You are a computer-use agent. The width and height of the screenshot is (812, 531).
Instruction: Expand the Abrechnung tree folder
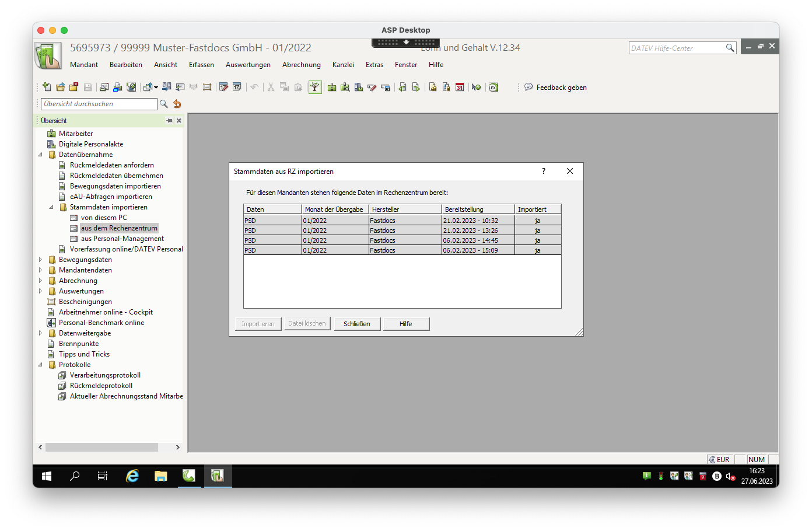click(40, 281)
